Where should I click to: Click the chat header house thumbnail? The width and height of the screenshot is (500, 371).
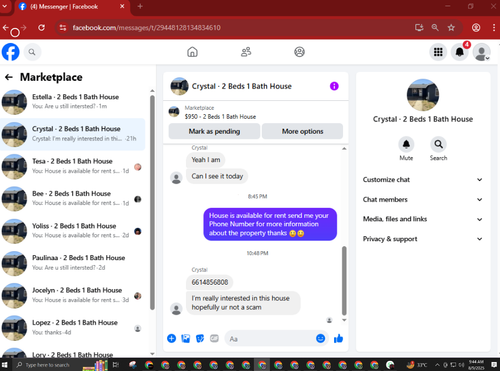point(179,86)
